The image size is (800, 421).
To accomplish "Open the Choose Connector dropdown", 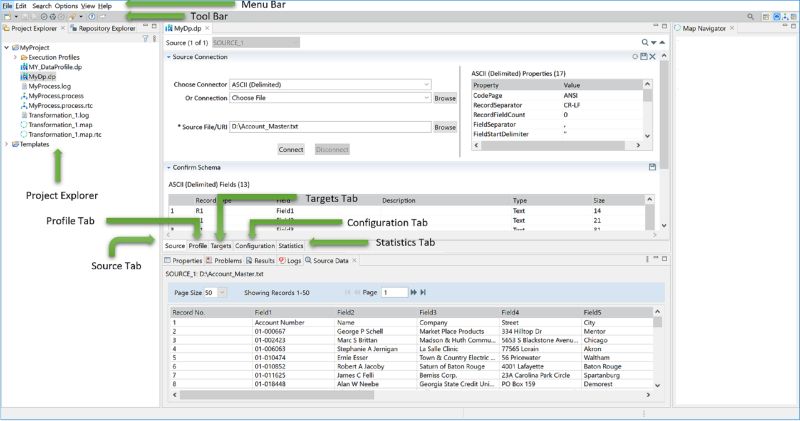I will [x=427, y=85].
